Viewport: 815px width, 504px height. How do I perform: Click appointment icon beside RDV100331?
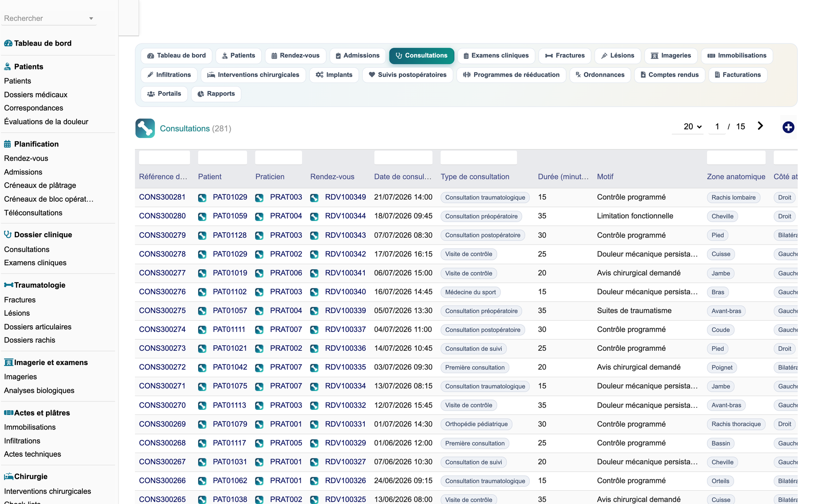[x=314, y=424]
